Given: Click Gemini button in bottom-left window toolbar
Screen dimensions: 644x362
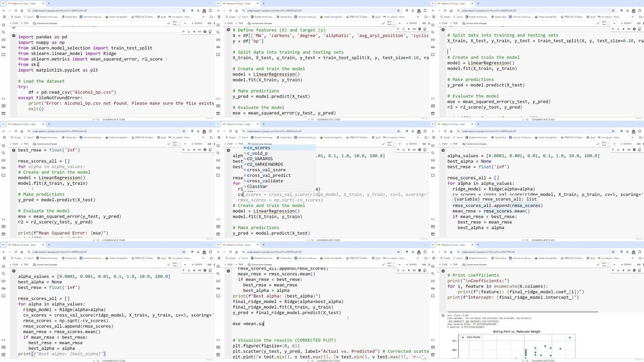Looking at the screenshot, I should coord(197,265).
